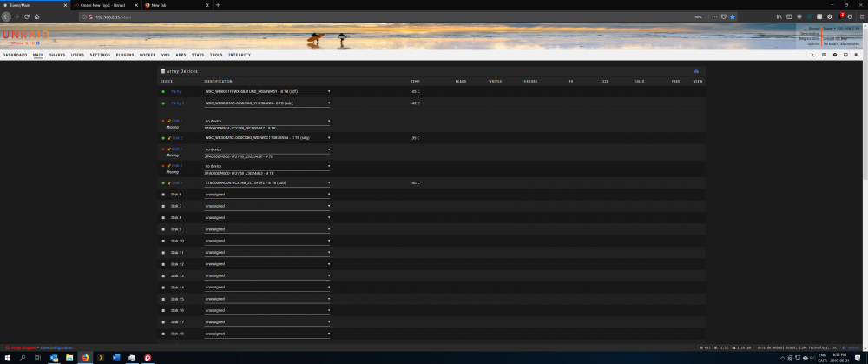Open Disk 18 unassigned dropdown
868x364 pixels.
click(x=267, y=334)
